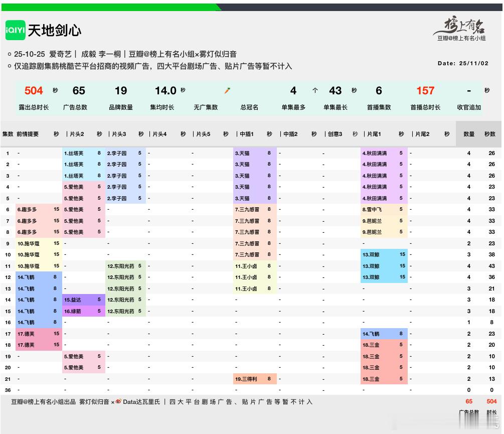The image size is (504, 434).
Task: Click the 8.雪中飞 cell
Action: [x=384, y=210]
